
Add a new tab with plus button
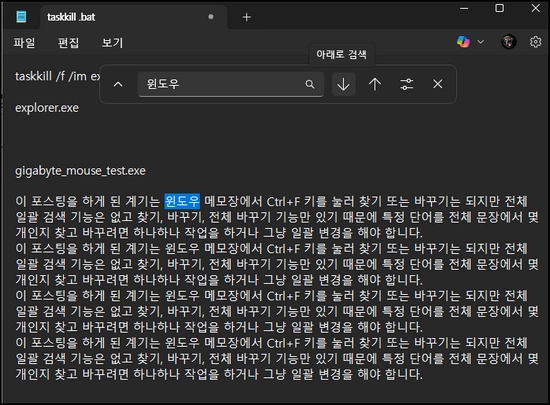pyautogui.click(x=247, y=17)
